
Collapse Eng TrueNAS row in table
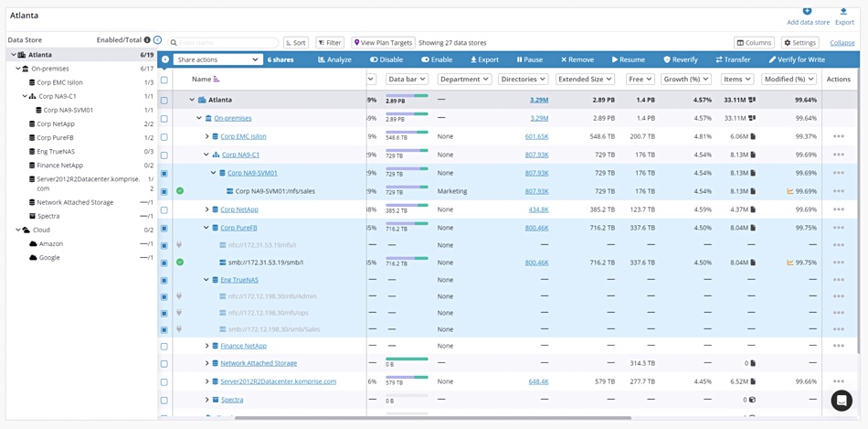coord(206,280)
